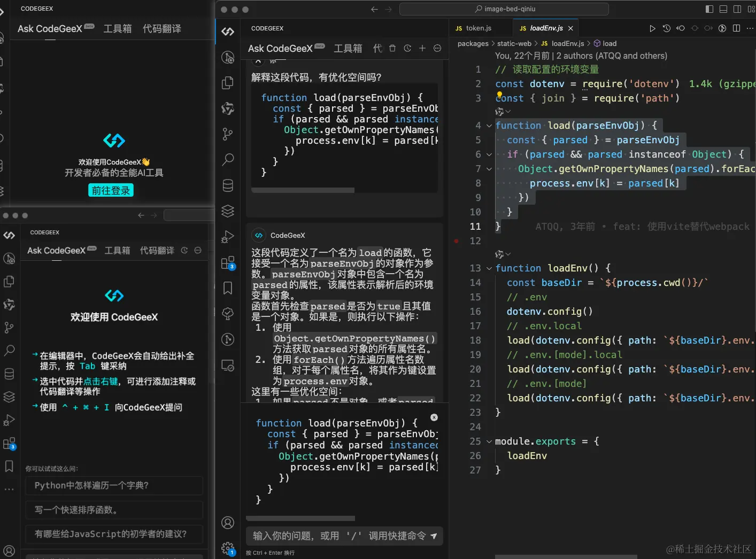756x559 pixels.
Task: Open database icon in main window activity bar
Action: [x=228, y=185]
